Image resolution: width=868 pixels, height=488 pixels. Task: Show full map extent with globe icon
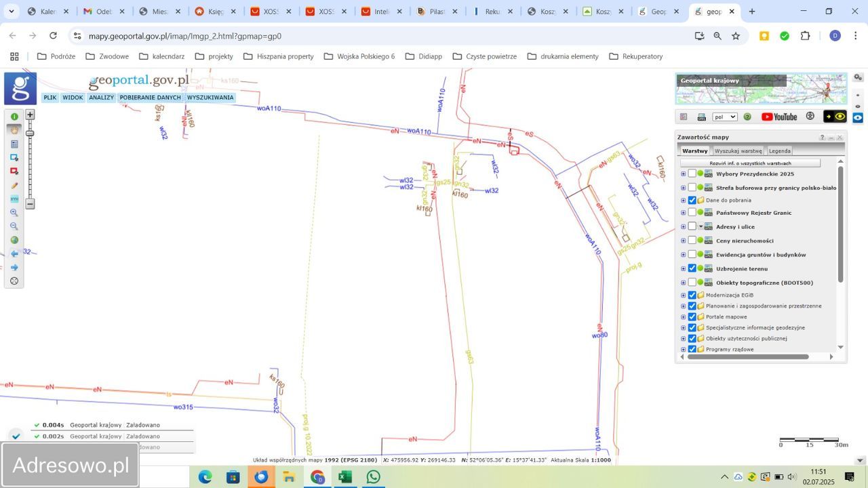pos(14,240)
